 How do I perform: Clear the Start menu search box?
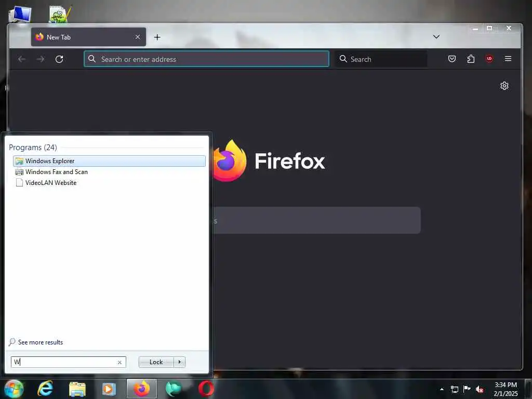click(x=119, y=362)
